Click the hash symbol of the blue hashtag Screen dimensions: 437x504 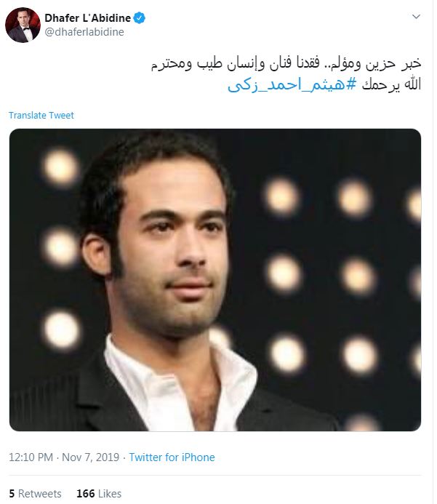pos(351,84)
